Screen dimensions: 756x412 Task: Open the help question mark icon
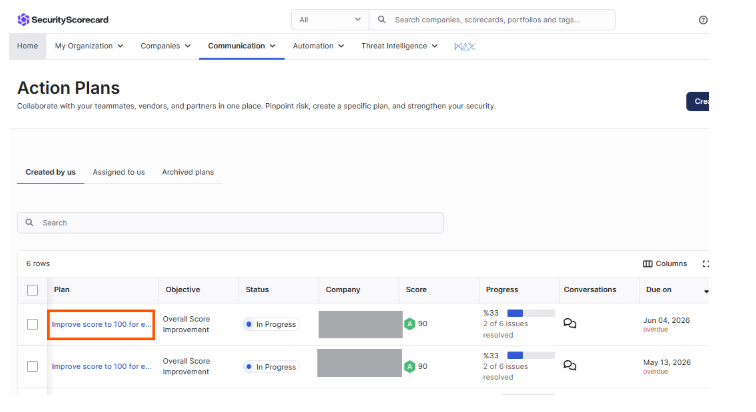coord(703,20)
